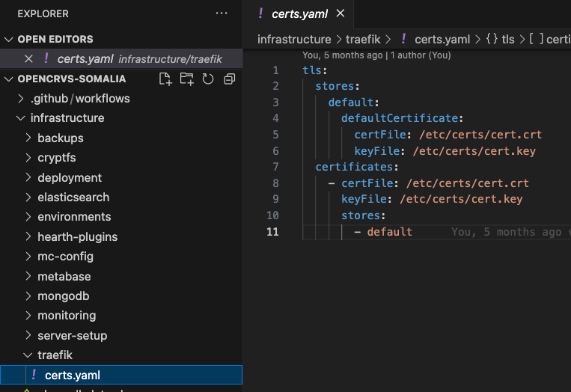Close certs.yaml in Open Editors list

tap(28, 59)
